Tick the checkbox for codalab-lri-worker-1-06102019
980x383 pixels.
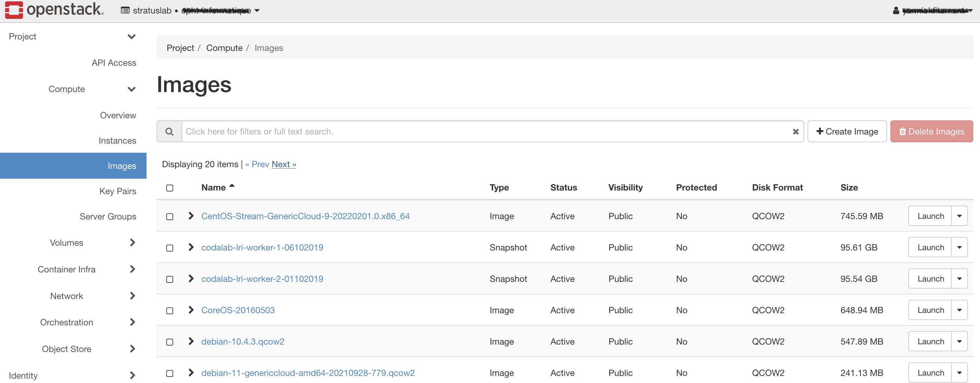point(170,247)
